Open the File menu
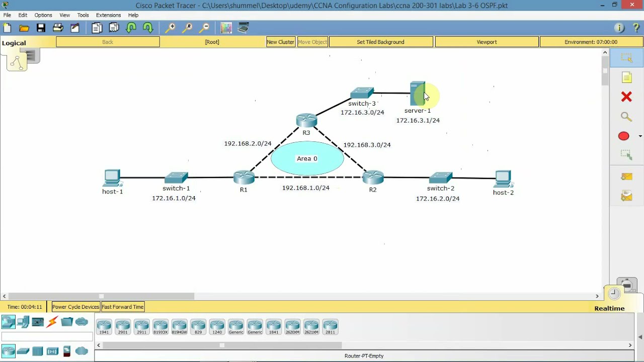644x362 pixels. tap(7, 15)
